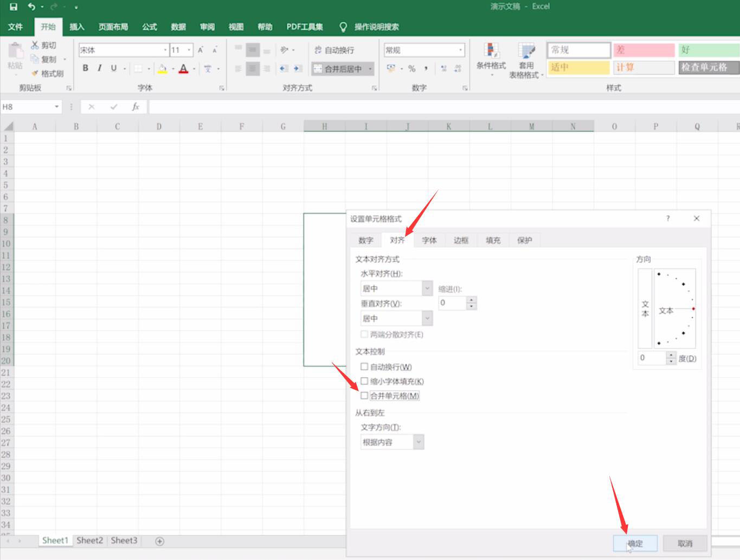Open text direction (文字方向) dropdown

(419, 442)
